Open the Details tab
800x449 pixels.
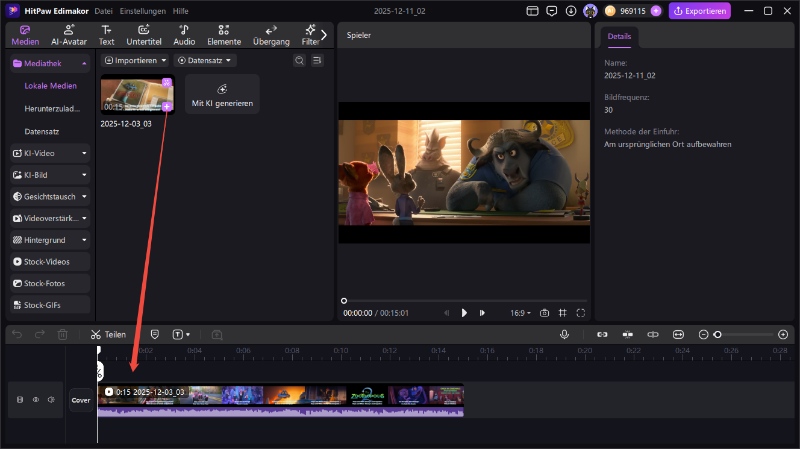point(619,36)
